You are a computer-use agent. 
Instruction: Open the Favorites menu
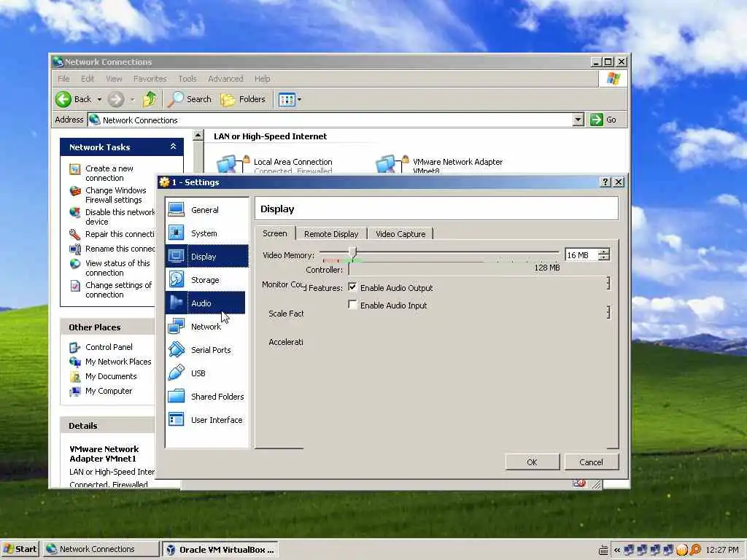[150, 79]
